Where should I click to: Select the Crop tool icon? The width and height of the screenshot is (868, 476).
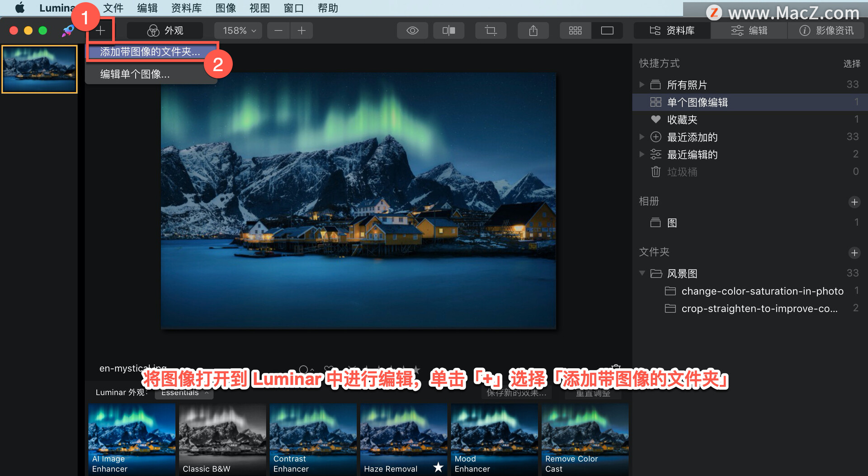(x=491, y=30)
